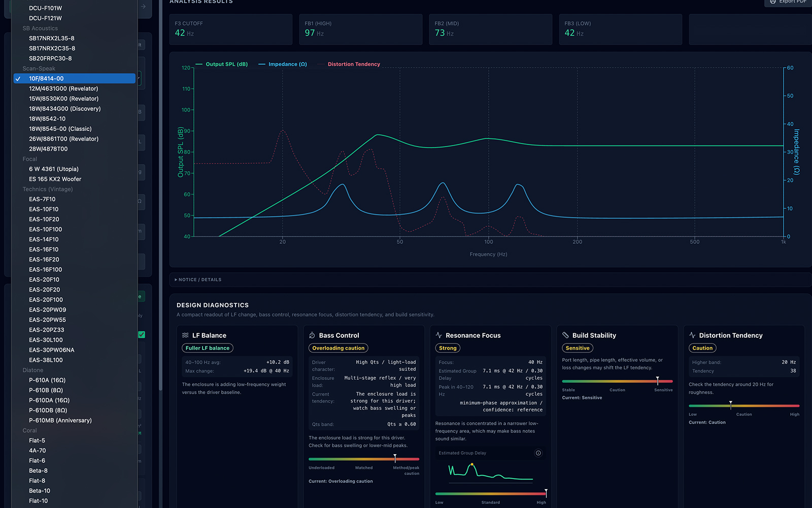This screenshot has height=508, width=812.
Task: Click the Bass Control gauge marker
Action: pos(395,458)
